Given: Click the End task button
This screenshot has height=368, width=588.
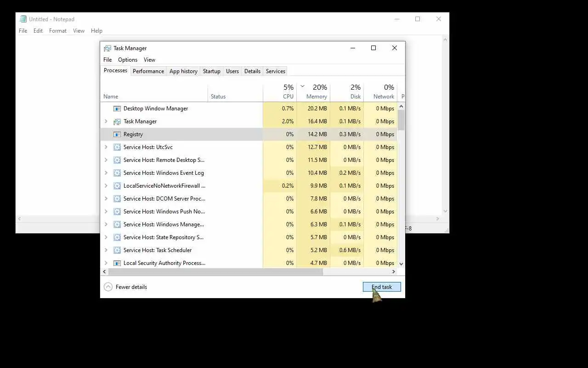Looking at the screenshot, I should click(x=382, y=287).
